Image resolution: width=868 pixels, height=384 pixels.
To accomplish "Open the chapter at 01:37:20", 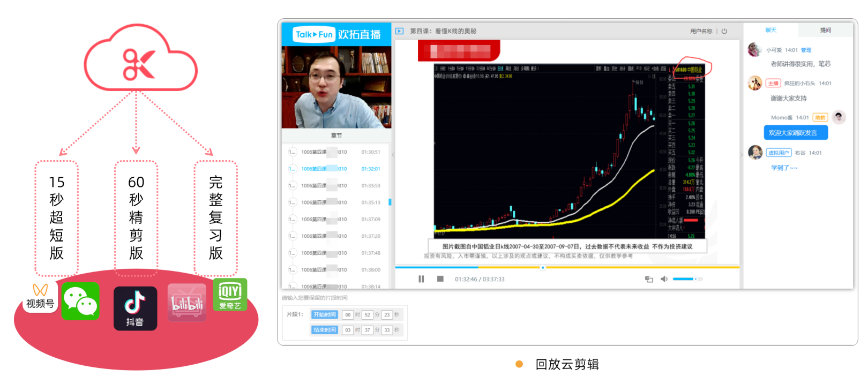I will (x=336, y=236).
